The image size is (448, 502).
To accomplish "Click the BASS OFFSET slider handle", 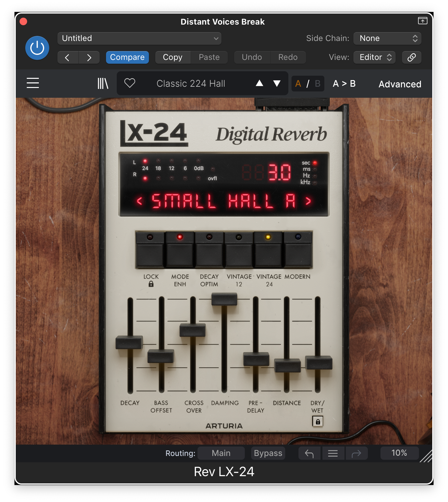I will tap(161, 356).
